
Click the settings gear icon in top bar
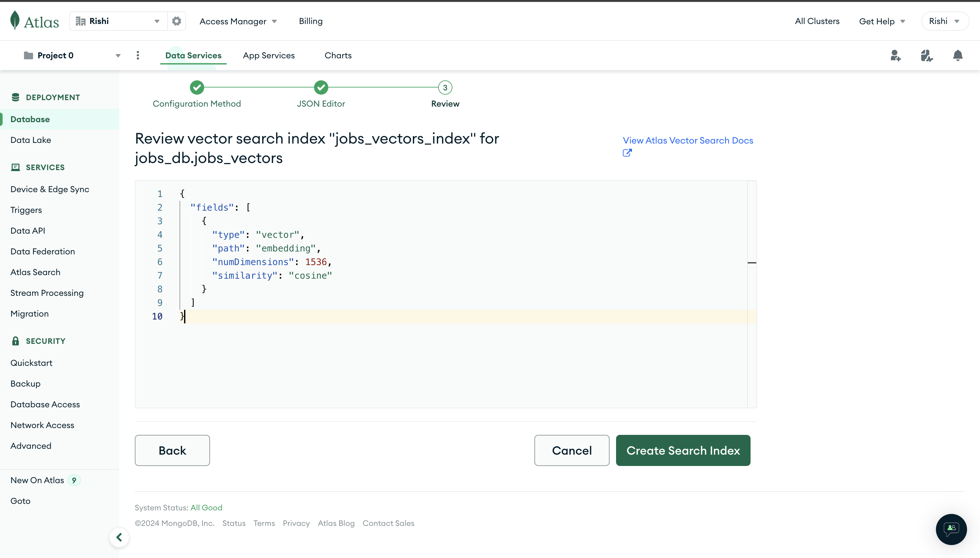pyautogui.click(x=176, y=21)
